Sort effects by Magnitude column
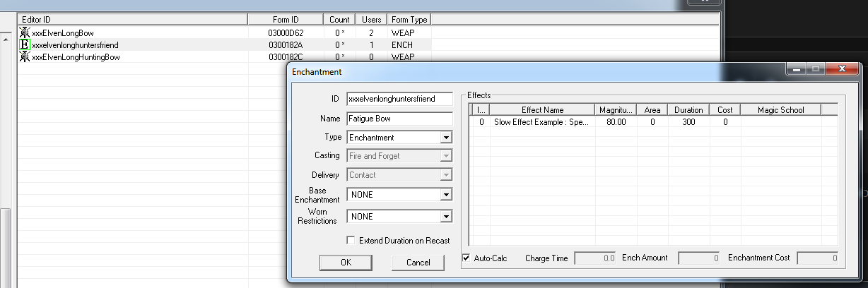The height and width of the screenshot is (288, 868). [616, 110]
